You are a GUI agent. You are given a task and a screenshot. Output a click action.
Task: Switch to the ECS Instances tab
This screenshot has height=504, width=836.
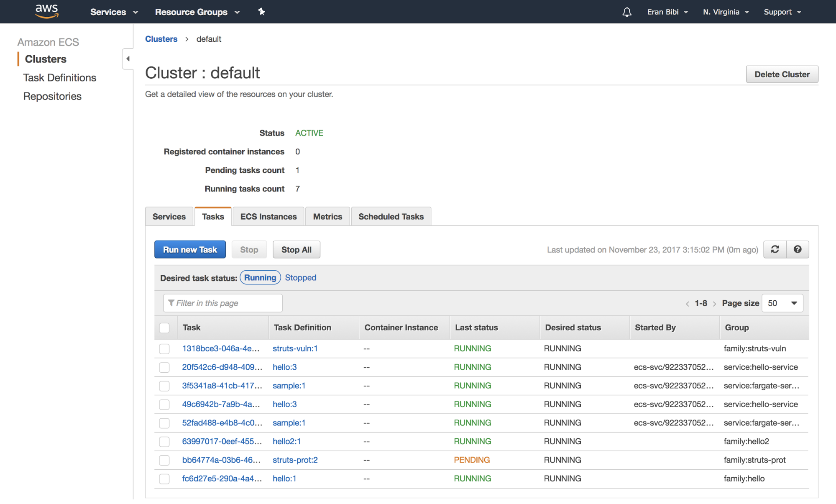(x=268, y=217)
